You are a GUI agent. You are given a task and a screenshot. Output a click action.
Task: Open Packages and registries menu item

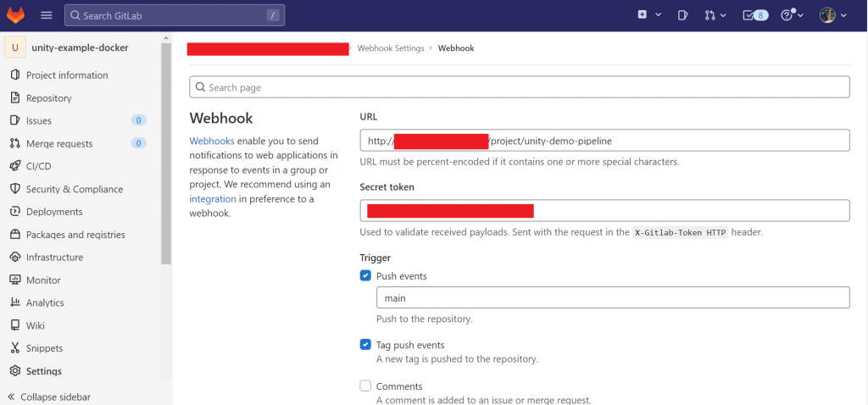tap(75, 235)
